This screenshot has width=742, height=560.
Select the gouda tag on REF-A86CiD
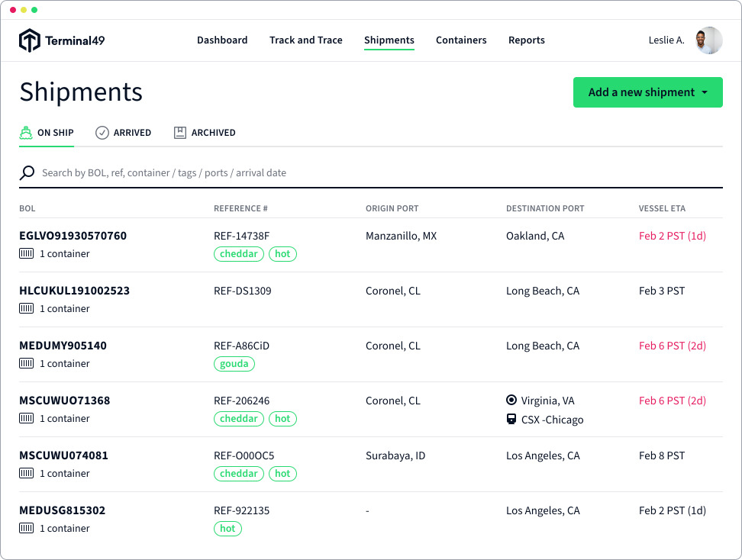tap(234, 364)
